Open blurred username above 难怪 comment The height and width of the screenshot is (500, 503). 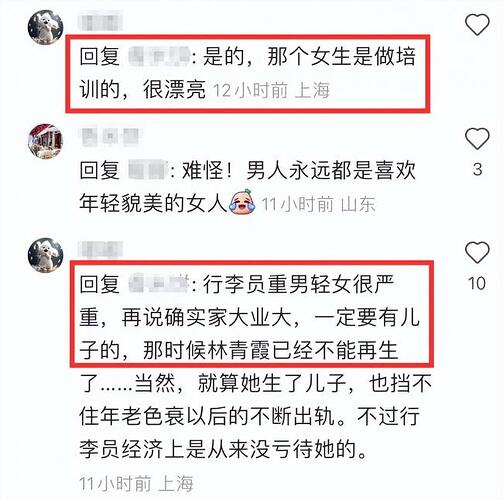point(110,136)
